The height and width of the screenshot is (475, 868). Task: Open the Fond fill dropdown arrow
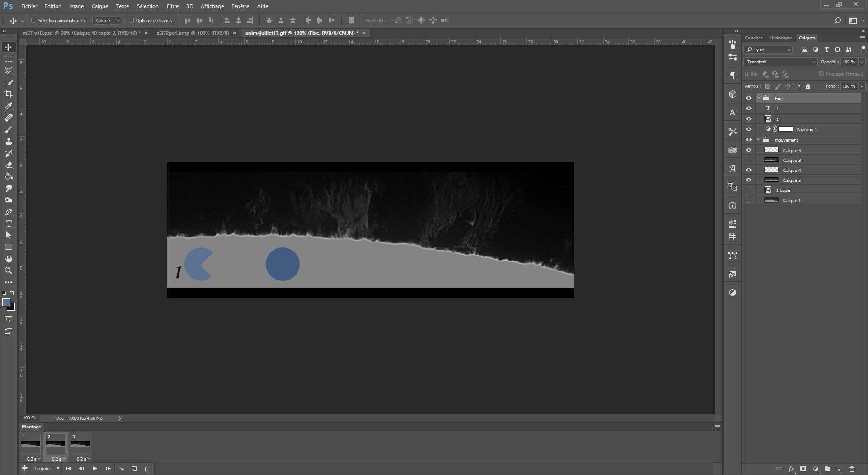862,86
